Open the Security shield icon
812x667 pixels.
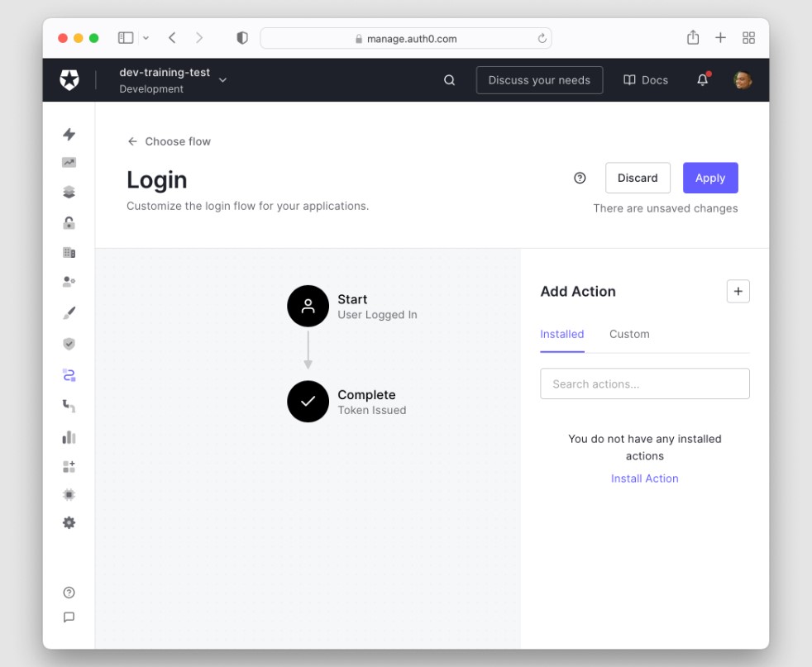(69, 342)
